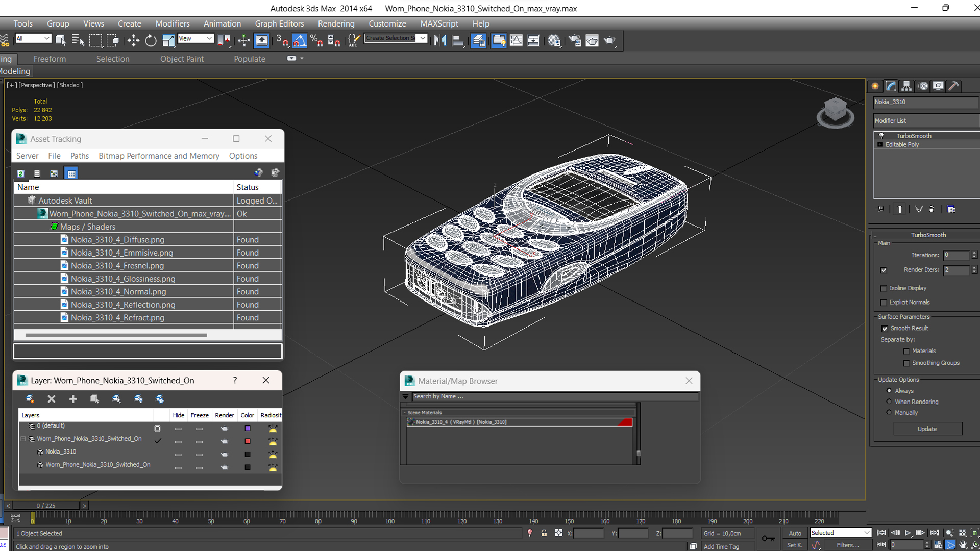Open the Modifier List dropdown
This screenshot has height=551, width=980.
tap(926, 121)
